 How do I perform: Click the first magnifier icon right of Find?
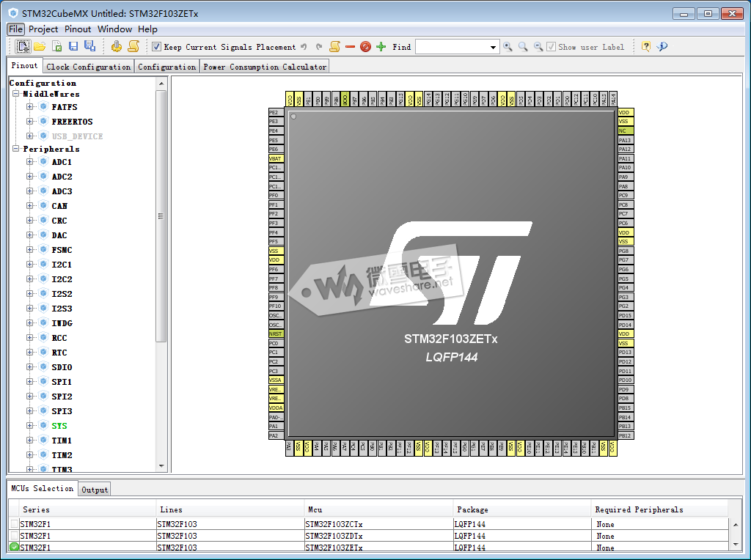coord(508,46)
